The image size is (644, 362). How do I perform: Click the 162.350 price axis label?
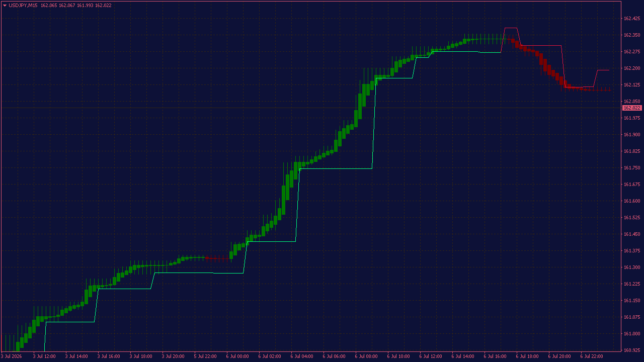click(x=632, y=35)
